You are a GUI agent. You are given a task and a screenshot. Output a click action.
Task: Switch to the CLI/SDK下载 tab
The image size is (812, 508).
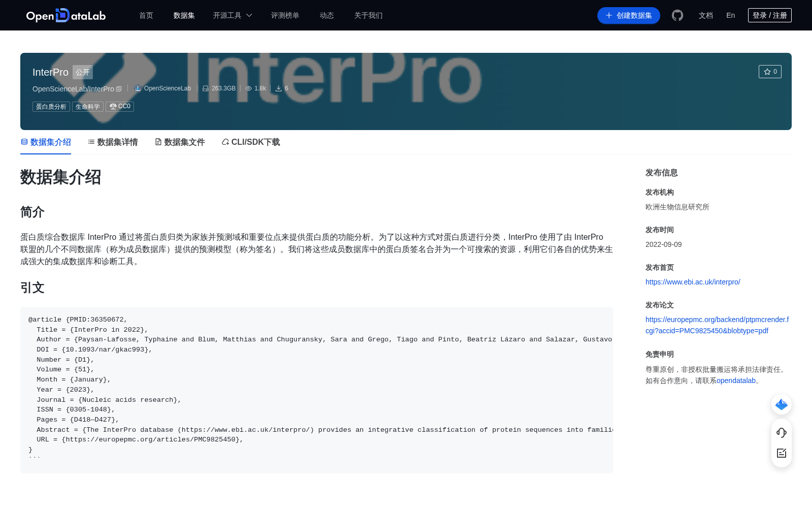point(251,142)
